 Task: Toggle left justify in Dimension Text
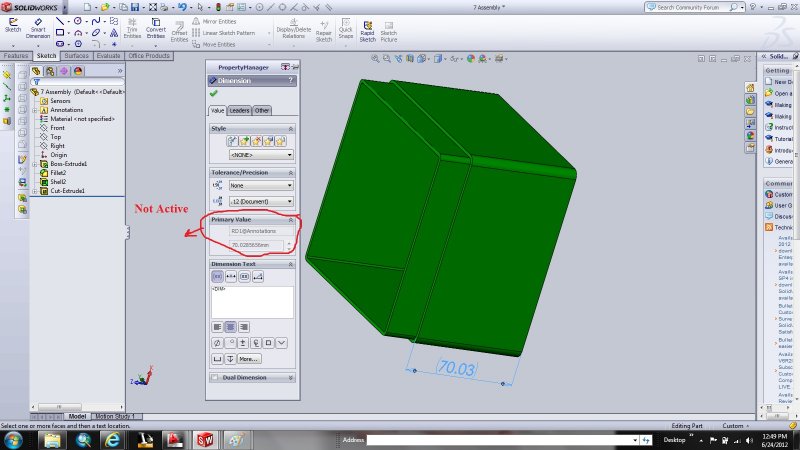(x=217, y=327)
